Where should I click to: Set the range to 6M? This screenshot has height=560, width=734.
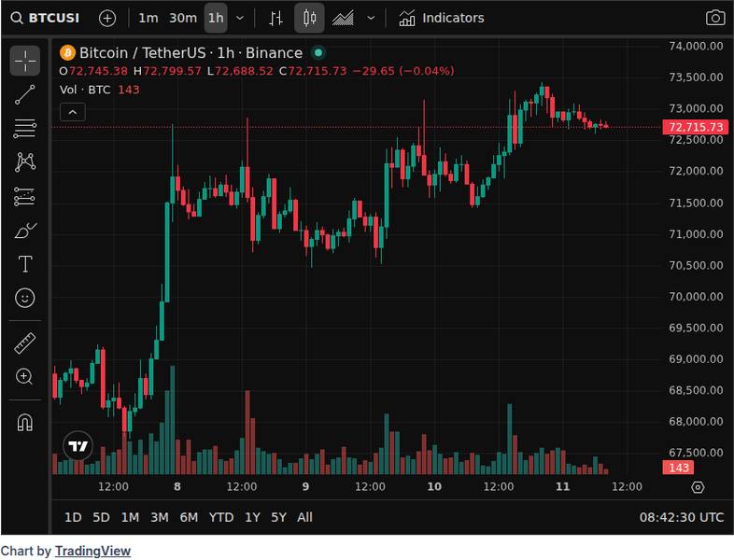(x=190, y=517)
